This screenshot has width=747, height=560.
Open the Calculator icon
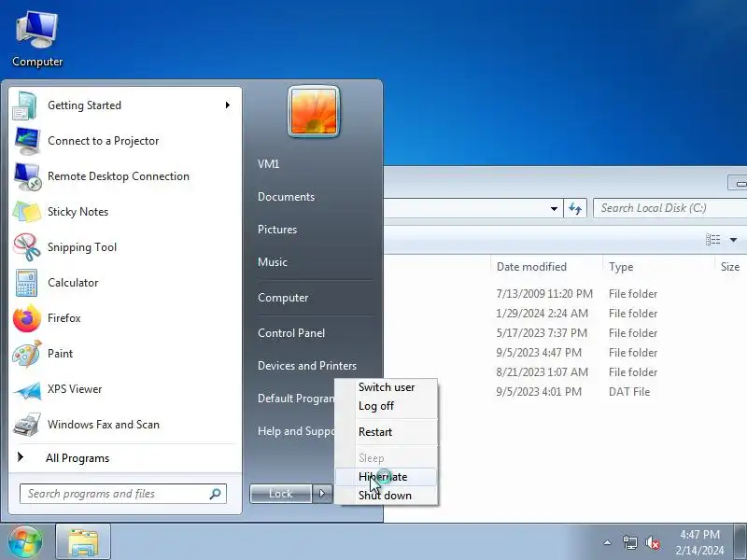26,283
